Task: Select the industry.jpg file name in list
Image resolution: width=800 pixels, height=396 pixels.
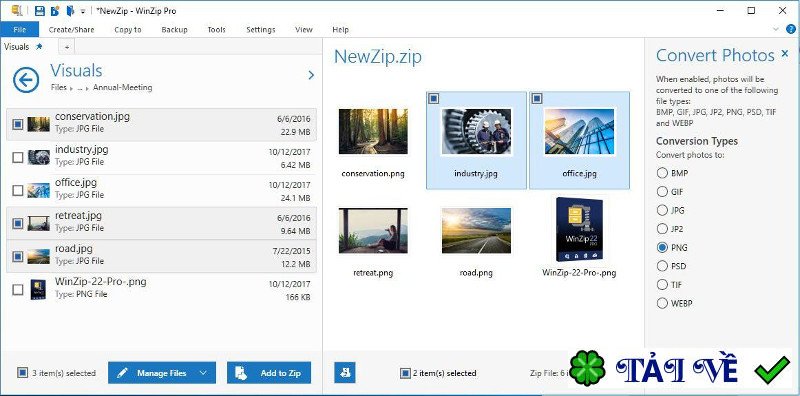Action: pyautogui.click(x=82, y=150)
